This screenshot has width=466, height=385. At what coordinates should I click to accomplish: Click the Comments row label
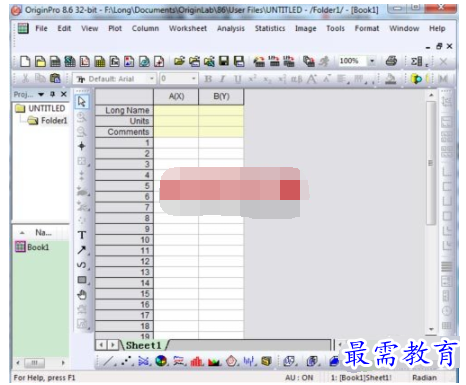[x=124, y=132]
